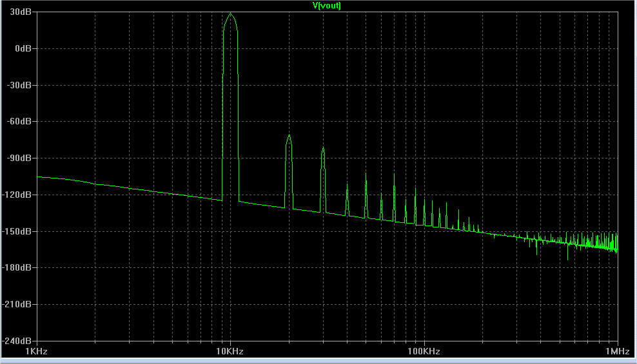Click the 30dB vertical axis label
The width and height of the screenshot is (637, 364).
[21, 12]
